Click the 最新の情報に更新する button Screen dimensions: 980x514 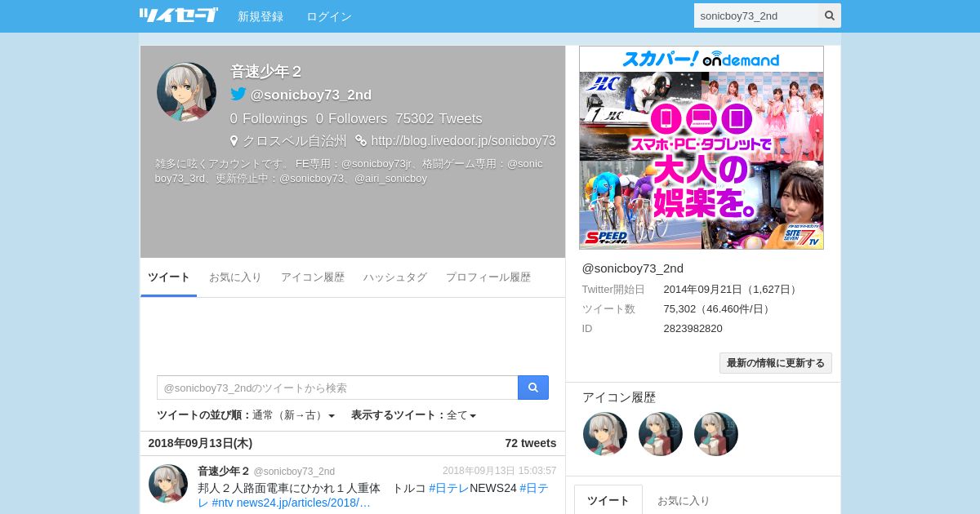(776, 363)
